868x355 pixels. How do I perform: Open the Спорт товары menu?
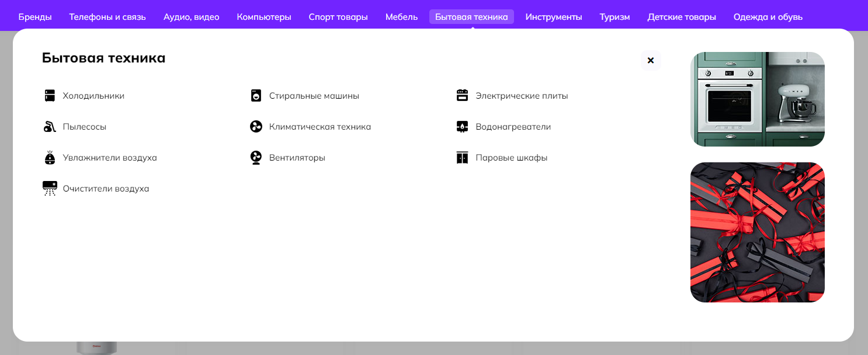pos(338,17)
